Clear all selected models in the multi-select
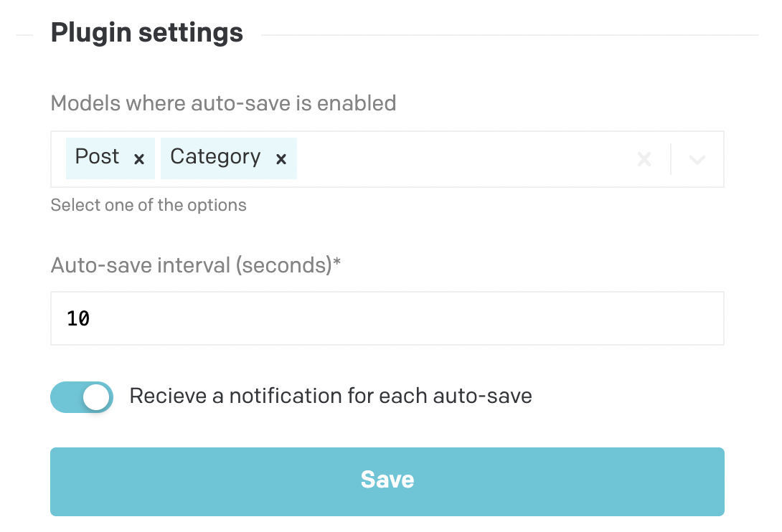The image size is (782, 532). click(x=644, y=159)
